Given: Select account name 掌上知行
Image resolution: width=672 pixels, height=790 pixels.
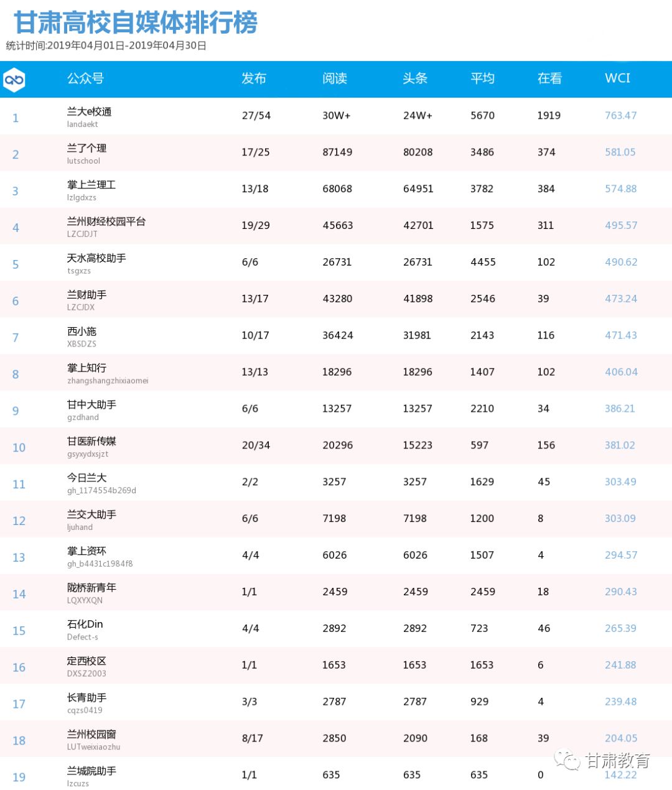Looking at the screenshot, I should [x=86, y=369].
